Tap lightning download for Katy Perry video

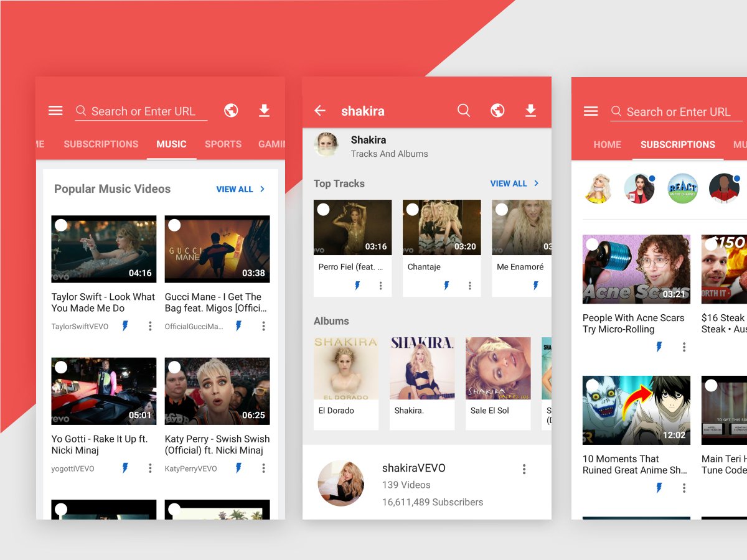point(238,468)
